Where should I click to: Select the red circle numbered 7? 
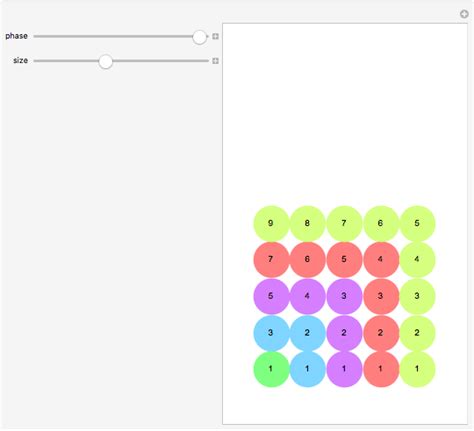click(x=271, y=260)
